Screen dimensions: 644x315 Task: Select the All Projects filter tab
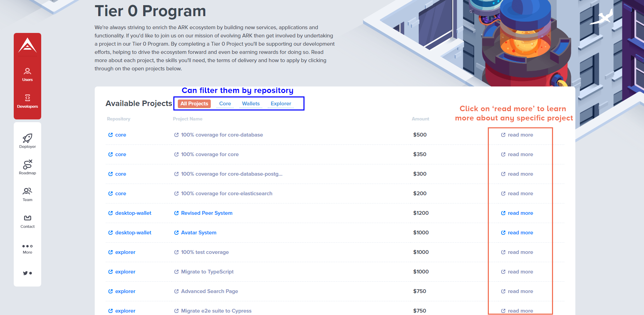point(194,104)
